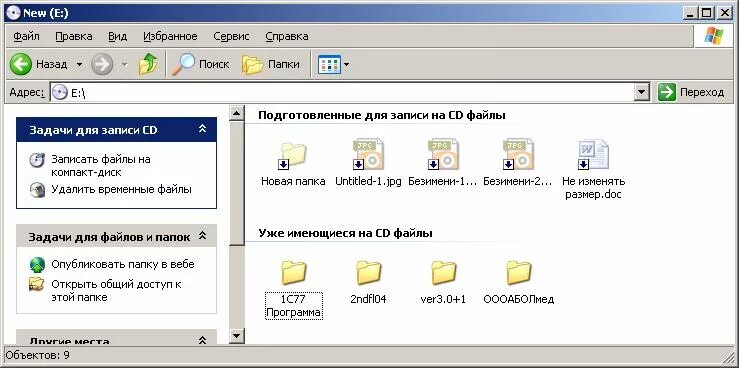739x368 pixels.
Task: Click the CD icon in the title bar
Action: pyautogui.click(x=13, y=13)
